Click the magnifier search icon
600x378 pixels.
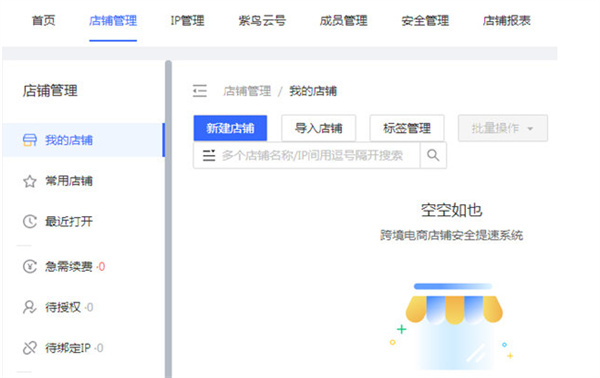(433, 155)
